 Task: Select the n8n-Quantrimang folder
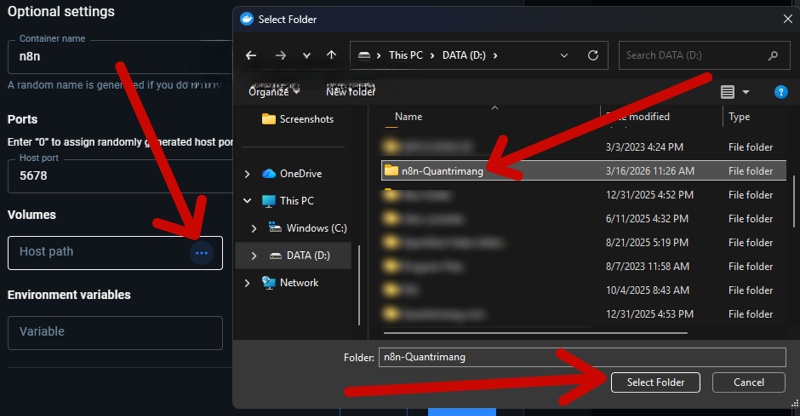point(583,170)
